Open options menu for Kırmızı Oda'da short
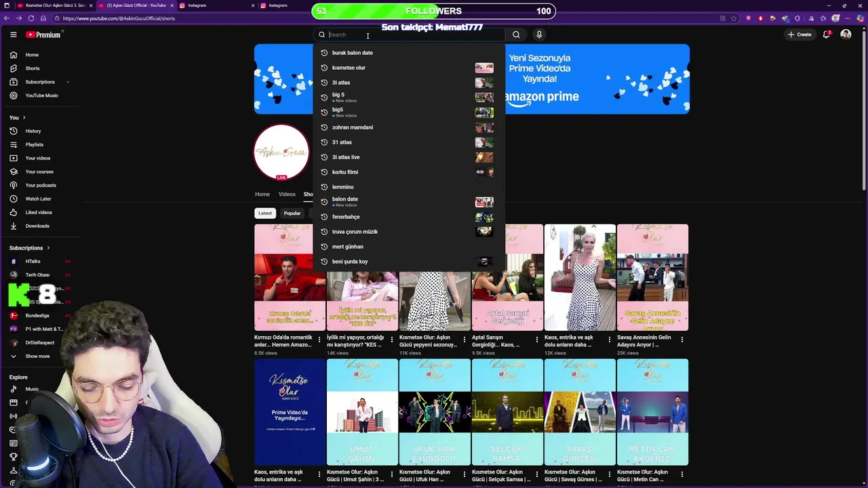Viewport: 868px width, 488px height. 319,339
